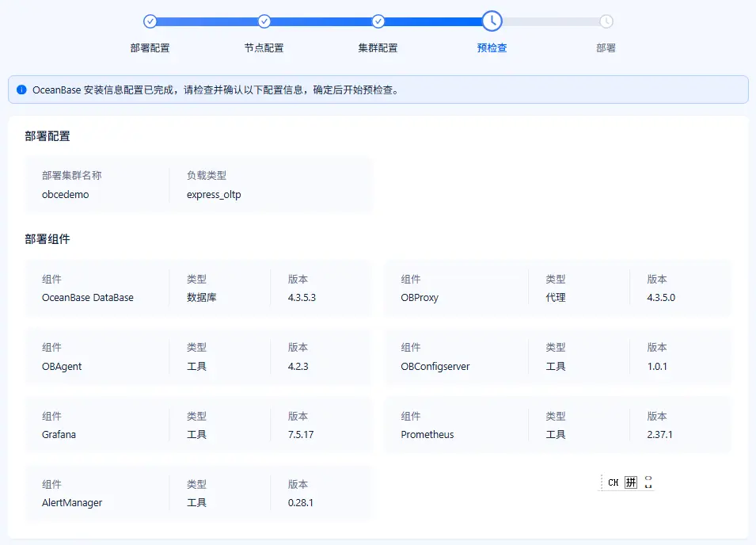Click the 代理 type value
This screenshot has width=756, height=545.
[x=556, y=298]
